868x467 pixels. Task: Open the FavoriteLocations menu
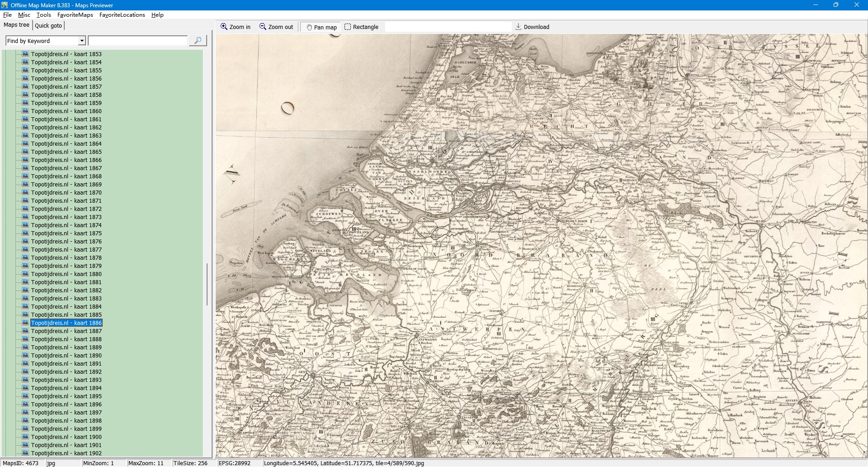click(122, 15)
